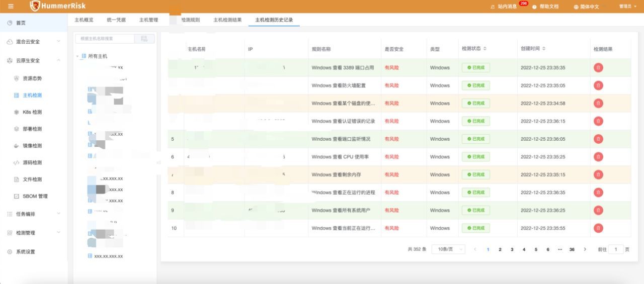The height and width of the screenshot is (284, 644).
Task: Open the 10条/页 page size dropdown
Action: tap(448, 249)
